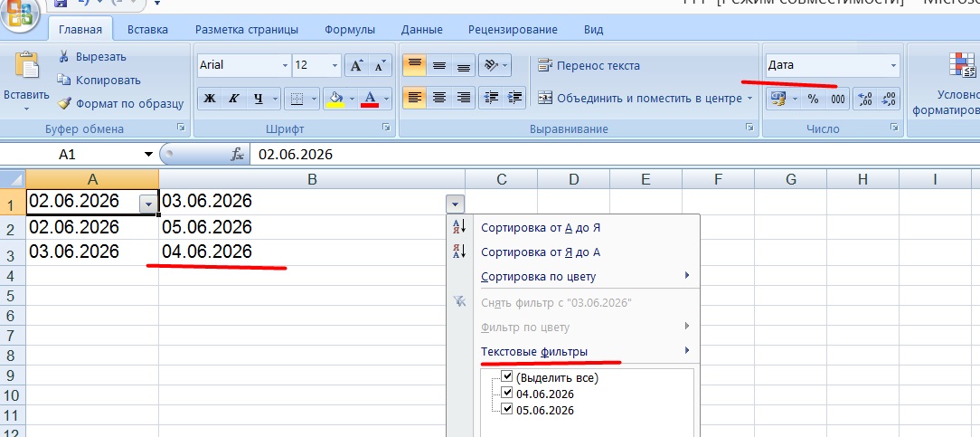Enable Перенос текста (wrap text)
Image resolution: width=980 pixels, height=437 pixels.
[589, 65]
